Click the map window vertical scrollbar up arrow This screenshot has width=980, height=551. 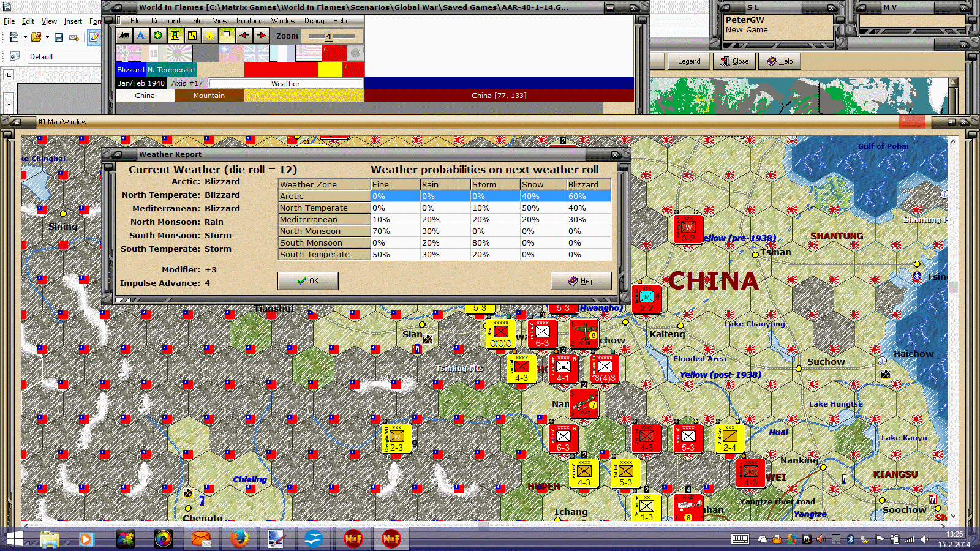point(953,141)
